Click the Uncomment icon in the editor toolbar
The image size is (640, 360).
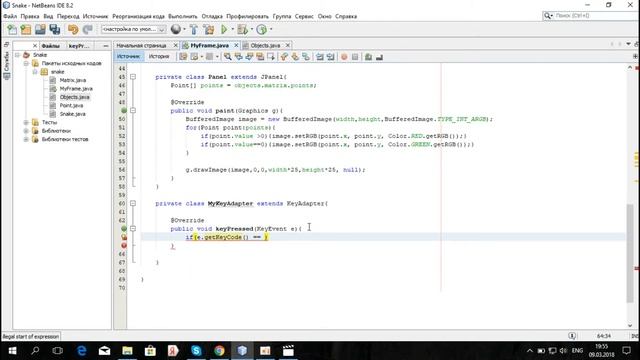click(379, 57)
